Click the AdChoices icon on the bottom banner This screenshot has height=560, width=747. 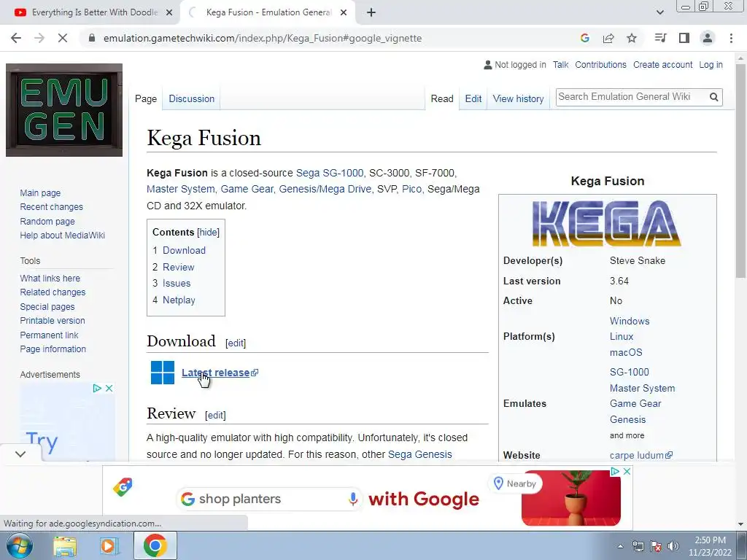point(615,472)
